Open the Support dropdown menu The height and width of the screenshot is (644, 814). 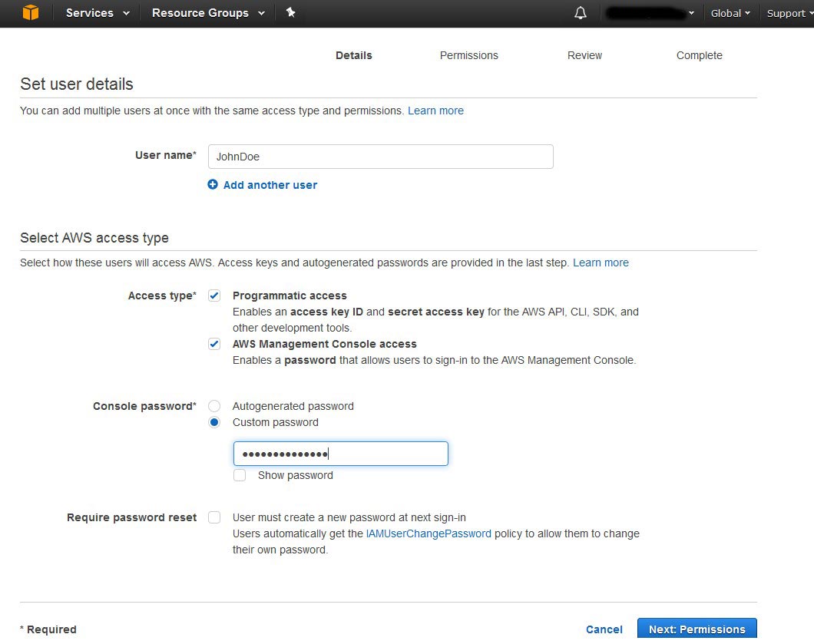coord(789,13)
